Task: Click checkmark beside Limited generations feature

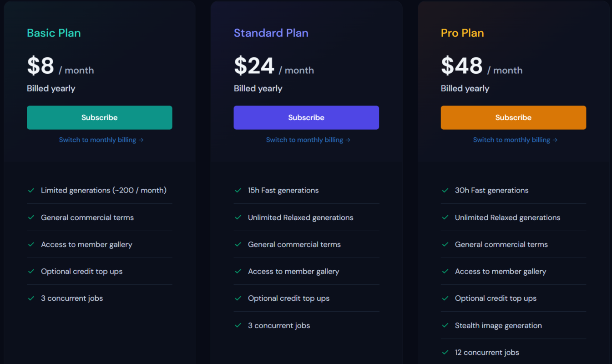Action: point(31,190)
